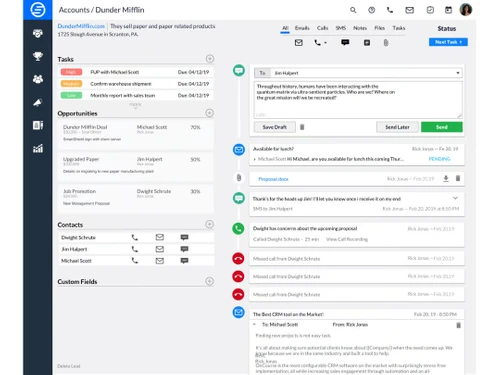Viewport: 500px width, 375px height.
Task: Open the calendar icon in top bar
Action: [448, 10]
